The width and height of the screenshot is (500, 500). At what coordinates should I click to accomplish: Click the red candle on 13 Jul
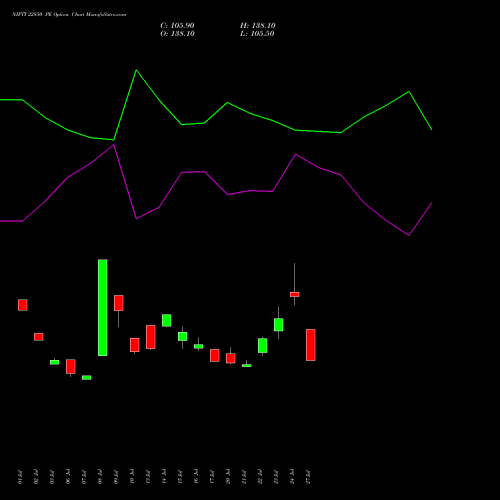coord(151,337)
